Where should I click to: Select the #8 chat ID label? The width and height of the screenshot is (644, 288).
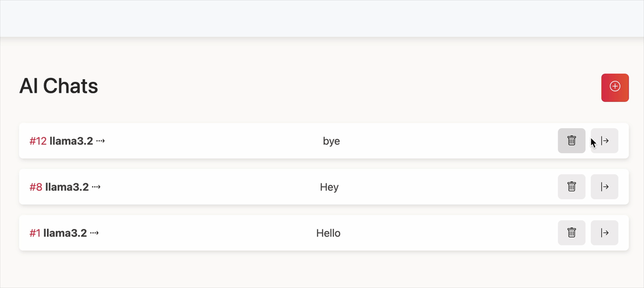point(36,187)
